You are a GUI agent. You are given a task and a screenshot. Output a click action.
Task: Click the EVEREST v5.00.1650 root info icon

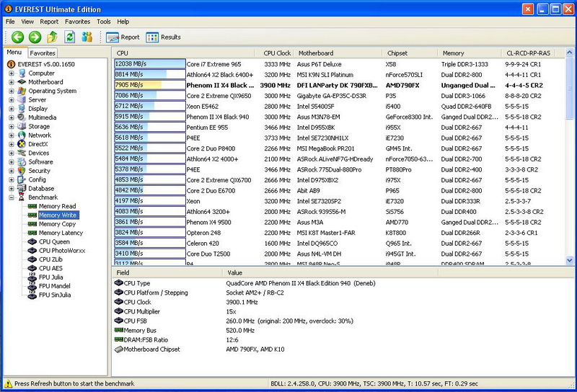(x=11, y=64)
